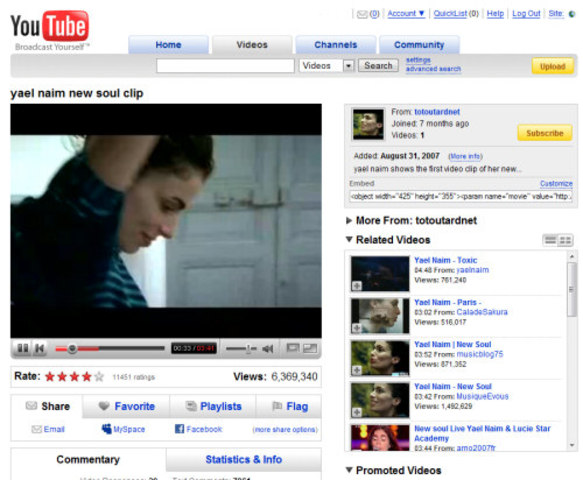The width and height of the screenshot is (583, 480).
Task: Pause the video with the pause button
Action: pos(23,348)
